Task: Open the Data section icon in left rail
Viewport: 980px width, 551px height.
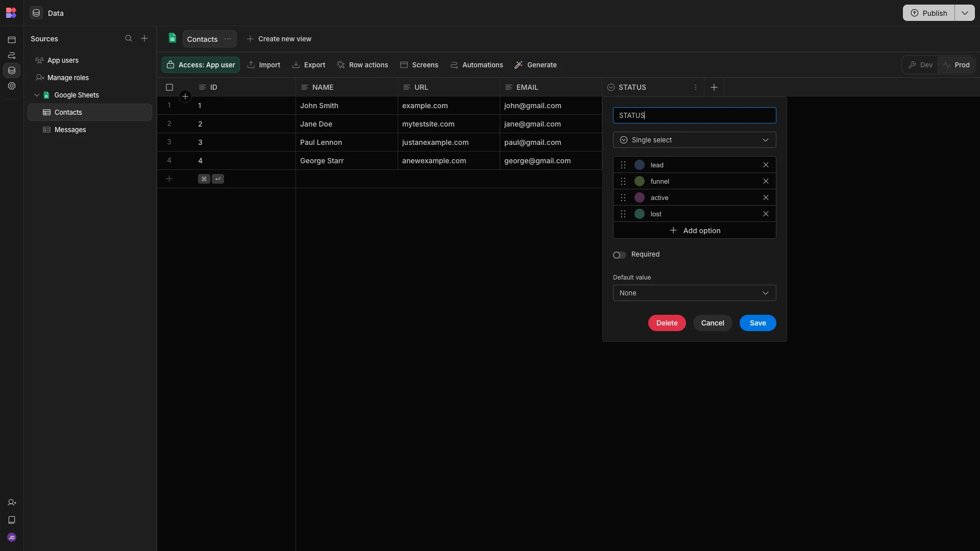Action: [12, 70]
